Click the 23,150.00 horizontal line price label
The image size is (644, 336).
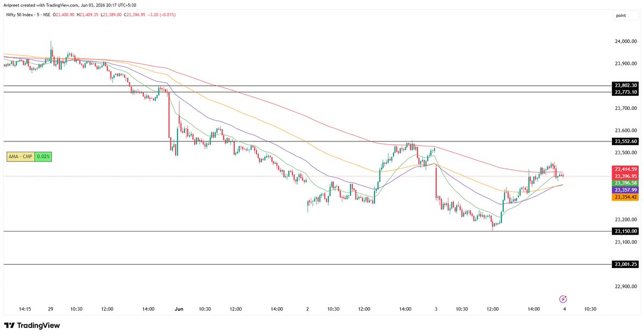tap(626, 231)
